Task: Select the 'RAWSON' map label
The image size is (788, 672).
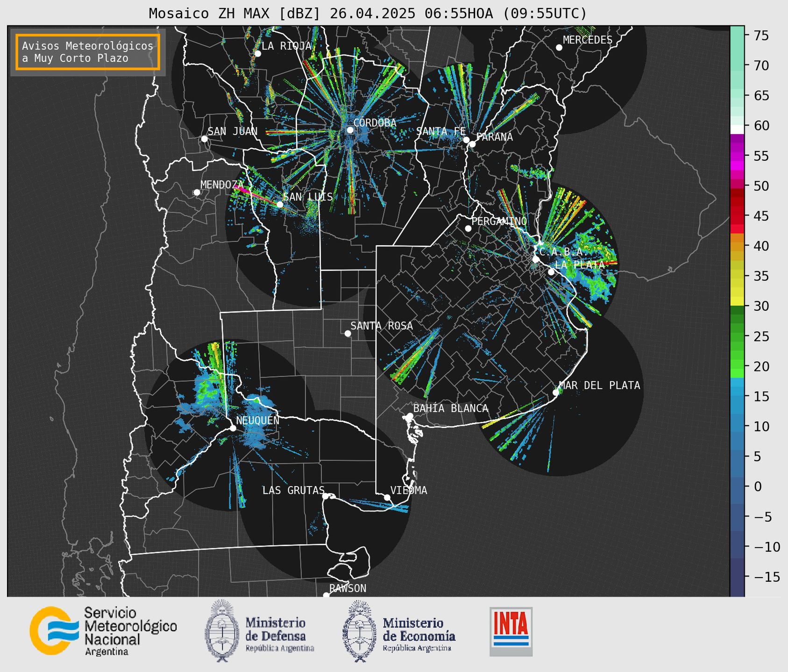Action: click(x=348, y=588)
